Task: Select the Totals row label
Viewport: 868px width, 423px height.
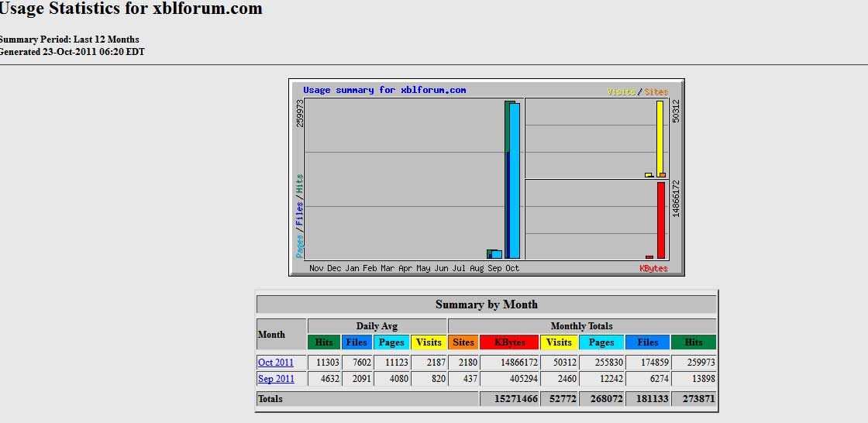Action: pos(270,399)
